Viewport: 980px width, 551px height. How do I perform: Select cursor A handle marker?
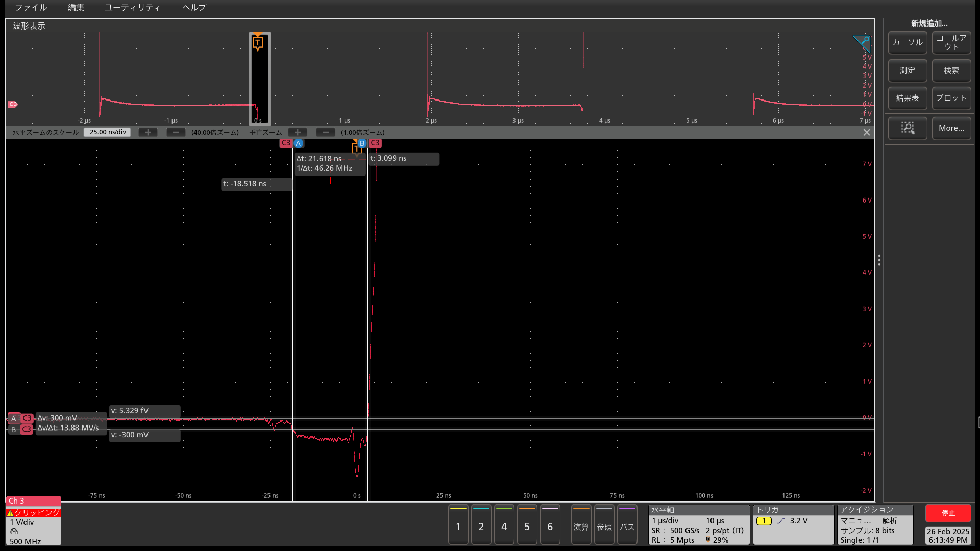coord(298,143)
